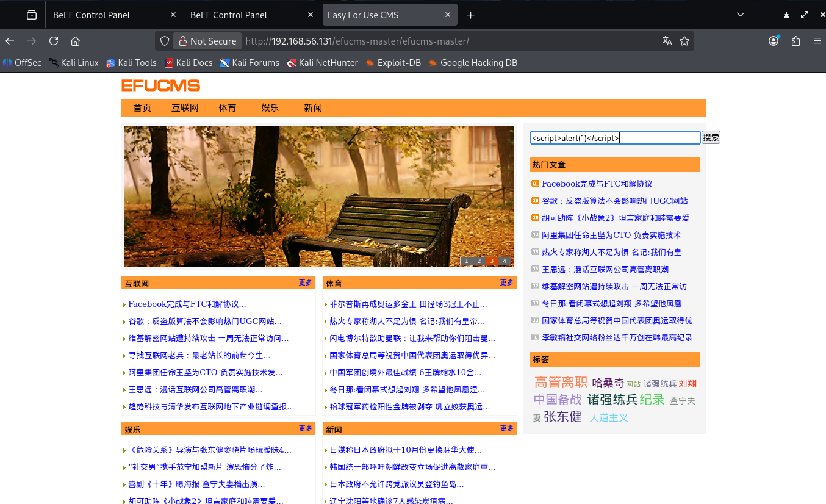Open the Kali Forums bookmark
Image resolution: width=826 pixels, height=504 pixels.
coord(250,62)
